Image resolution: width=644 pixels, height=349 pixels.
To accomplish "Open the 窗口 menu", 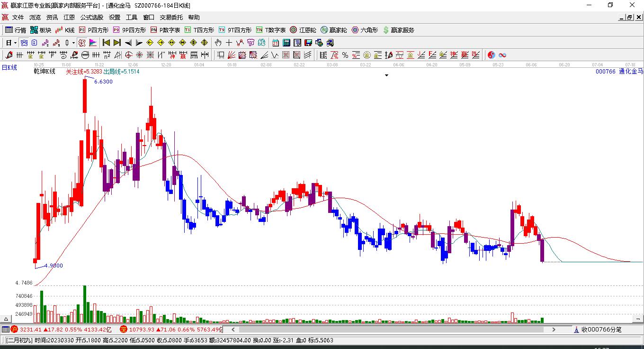I will point(149,18).
